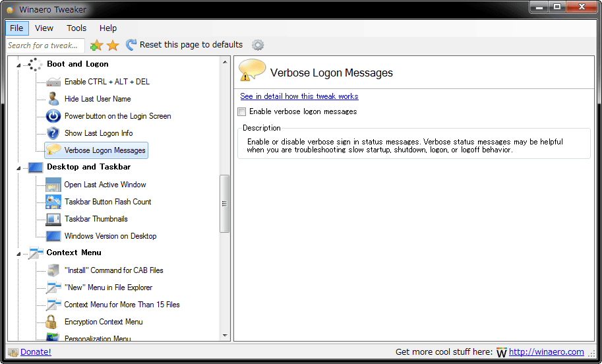Click the Donate icon in the status bar
602x364 pixels.
coord(13,352)
